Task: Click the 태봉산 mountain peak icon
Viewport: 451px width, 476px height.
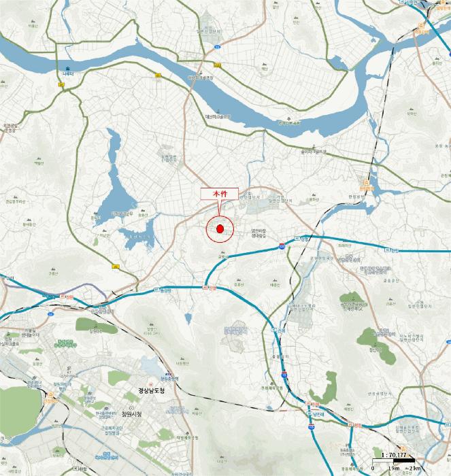Action: pyautogui.click(x=275, y=280)
